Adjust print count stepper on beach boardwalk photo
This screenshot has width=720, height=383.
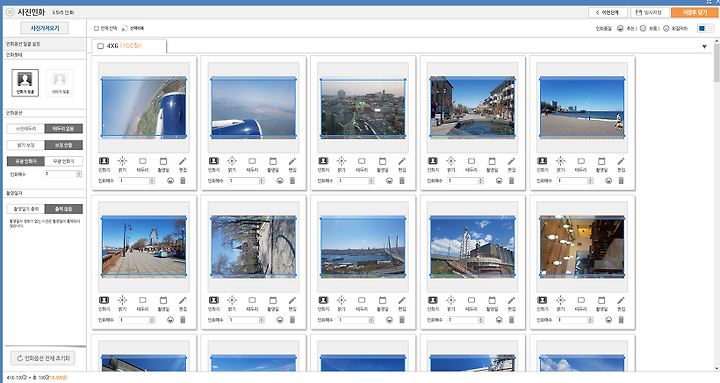tap(591, 181)
